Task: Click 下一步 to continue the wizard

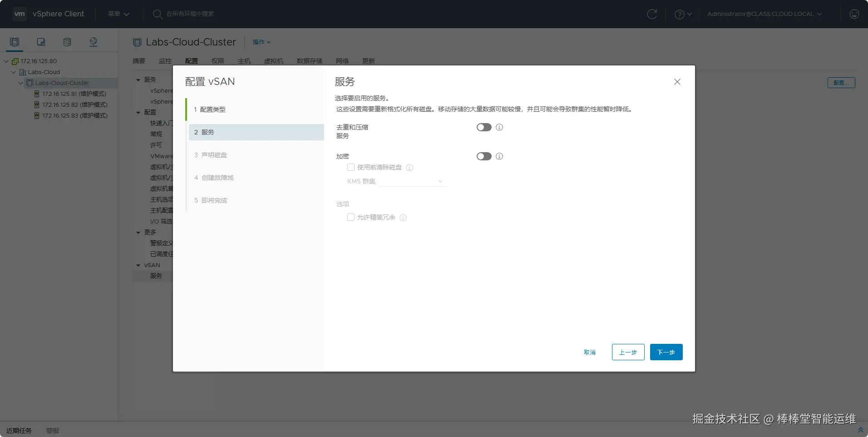Action: (666, 352)
